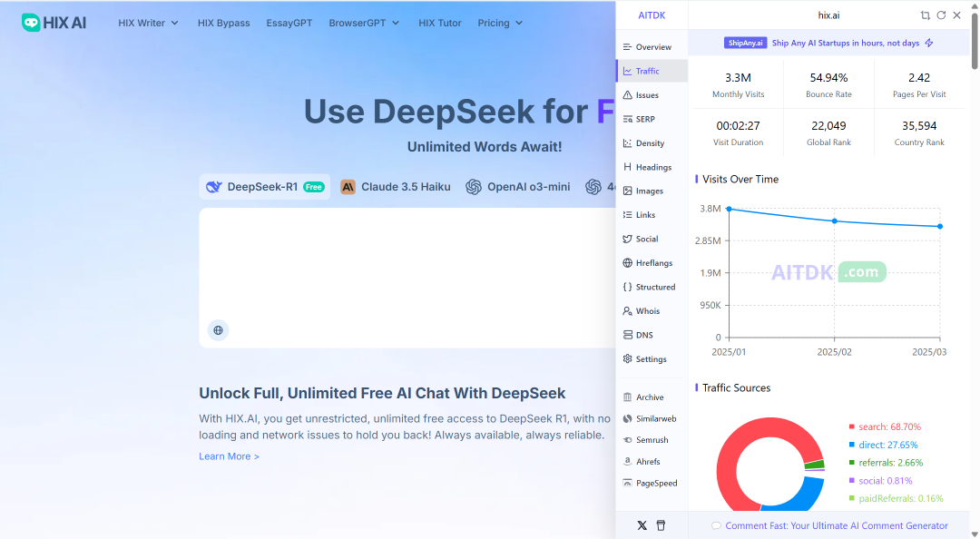This screenshot has height=539, width=980.
Task: Refresh the AITDK panel data
Action: 941,15
